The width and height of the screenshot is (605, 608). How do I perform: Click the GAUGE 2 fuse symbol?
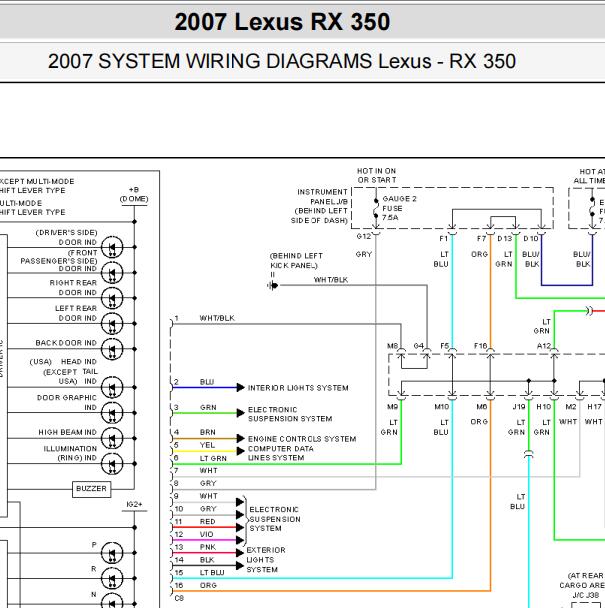[x=376, y=209]
